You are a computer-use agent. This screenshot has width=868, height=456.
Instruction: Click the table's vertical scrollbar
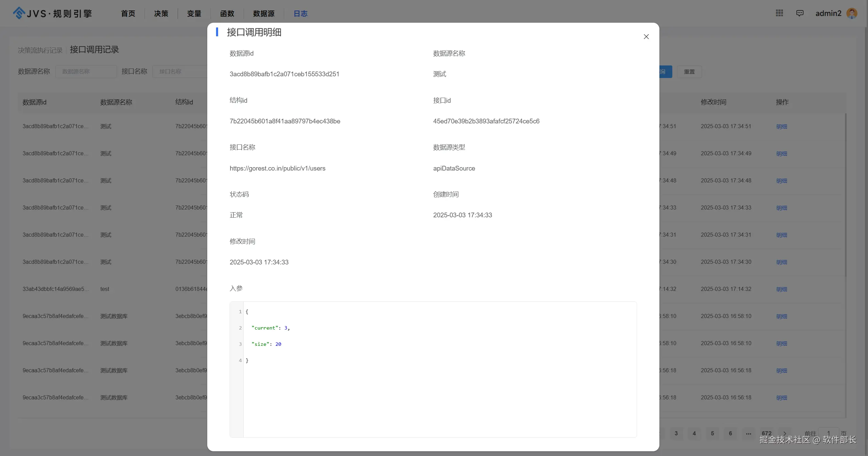point(845,195)
